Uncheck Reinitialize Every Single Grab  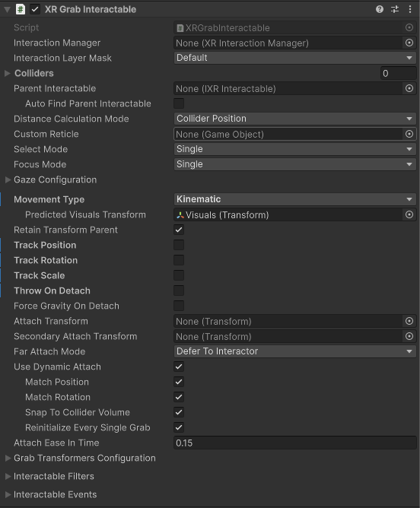pyautogui.click(x=179, y=427)
